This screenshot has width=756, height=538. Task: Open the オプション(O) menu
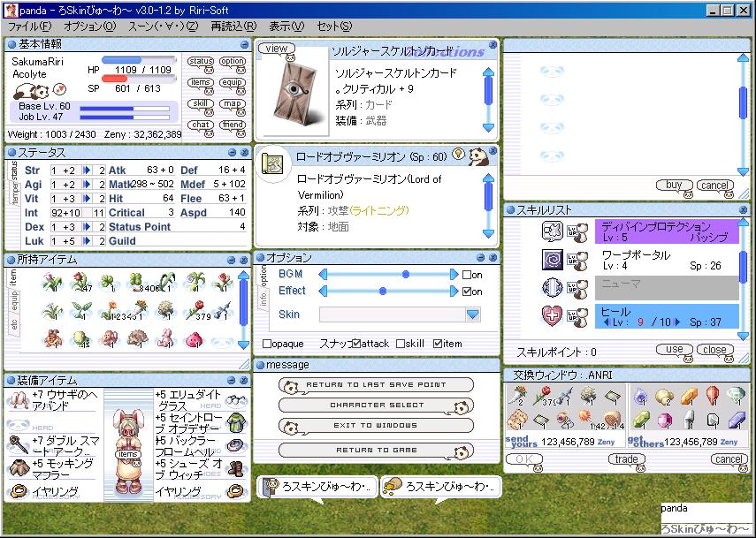point(89,27)
